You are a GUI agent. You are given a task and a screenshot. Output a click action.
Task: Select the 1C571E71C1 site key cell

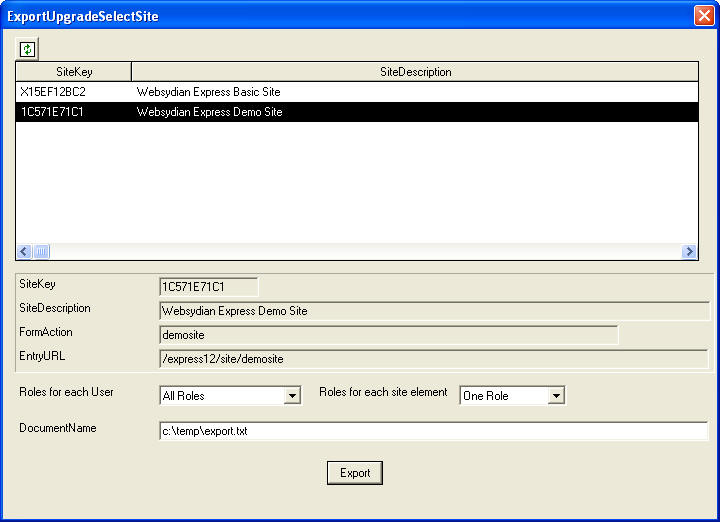coord(52,112)
